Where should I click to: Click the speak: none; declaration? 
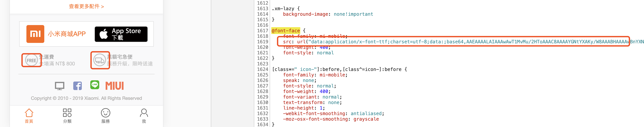300,80
